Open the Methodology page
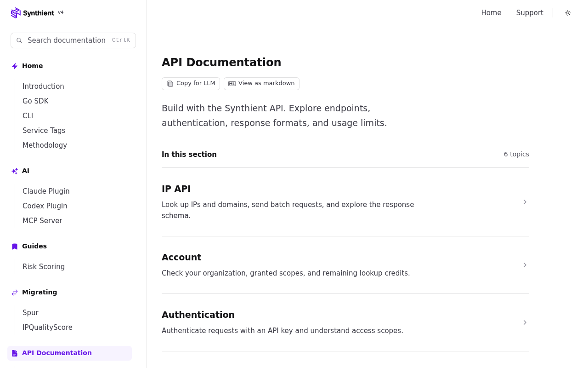The height and width of the screenshot is (368, 588). 45,145
